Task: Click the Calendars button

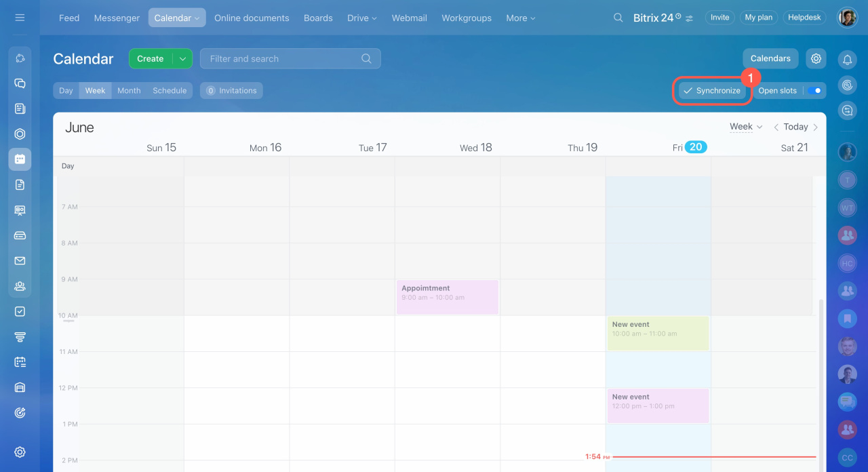Action: [x=770, y=59]
